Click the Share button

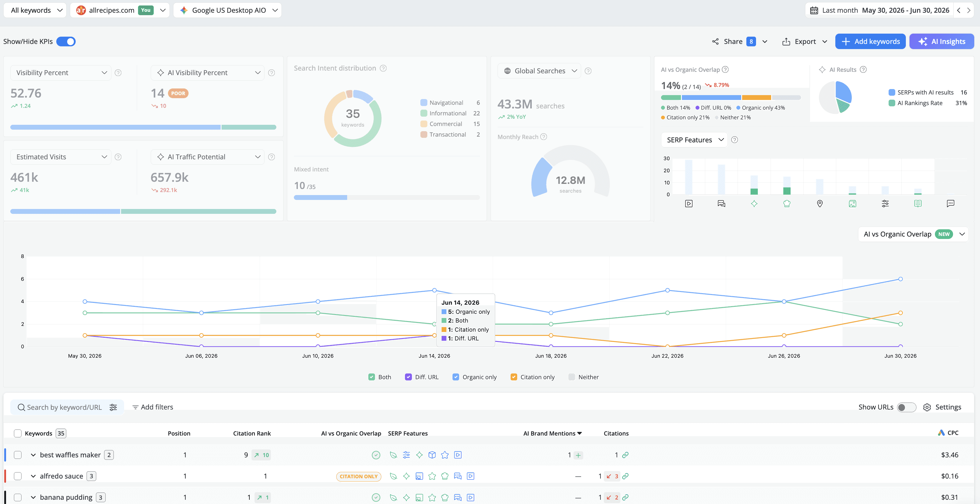tap(740, 41)
